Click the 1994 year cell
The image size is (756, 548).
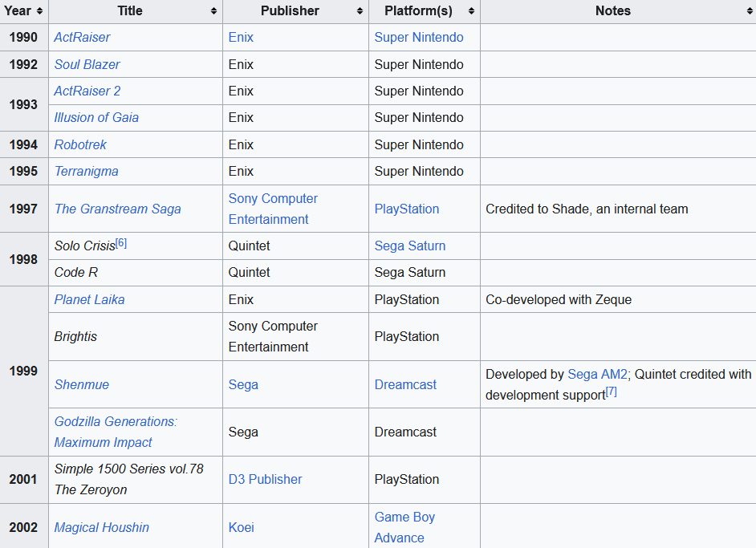pos(24,144)
